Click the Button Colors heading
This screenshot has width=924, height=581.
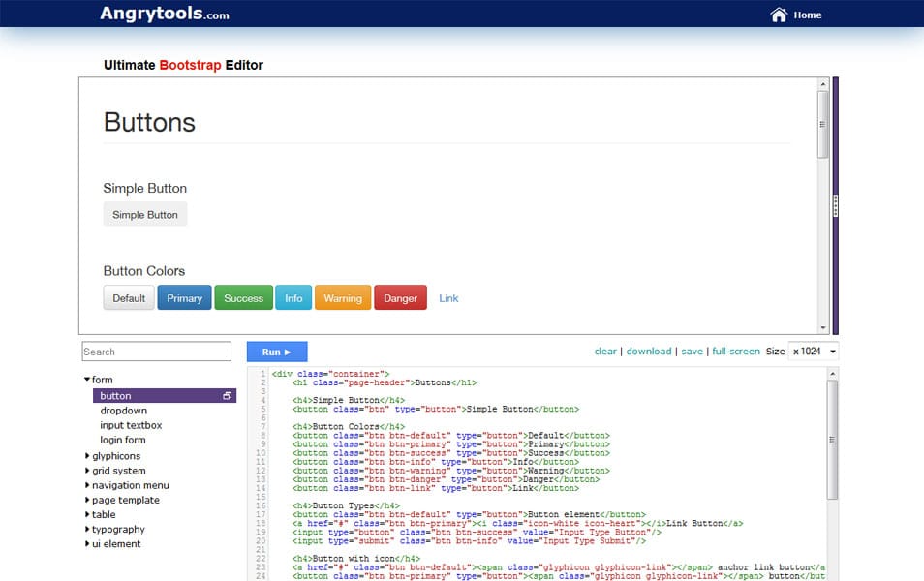click(x=143, y=271)
